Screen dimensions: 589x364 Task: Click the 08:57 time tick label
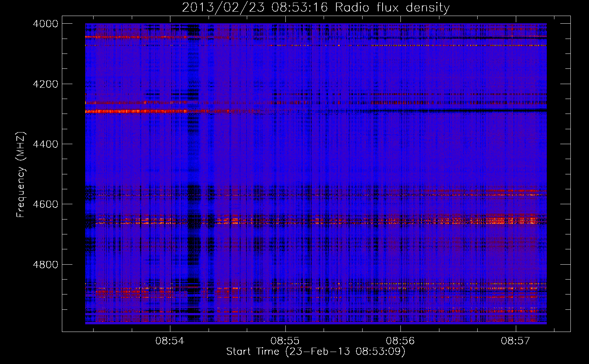pyautogui.click(x=515, y=341)
